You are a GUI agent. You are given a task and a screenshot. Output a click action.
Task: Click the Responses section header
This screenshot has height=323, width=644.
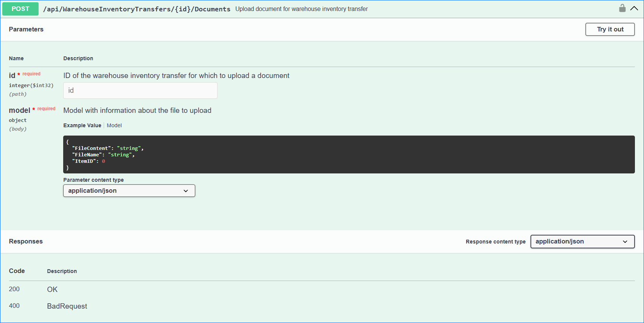tap(26, 242)
